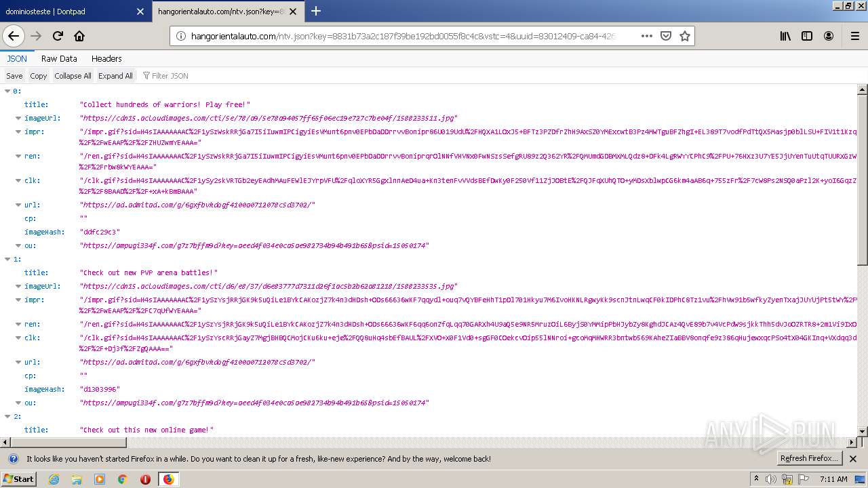
Task: Click the address bar URL
Action: [x=403, y=36]
